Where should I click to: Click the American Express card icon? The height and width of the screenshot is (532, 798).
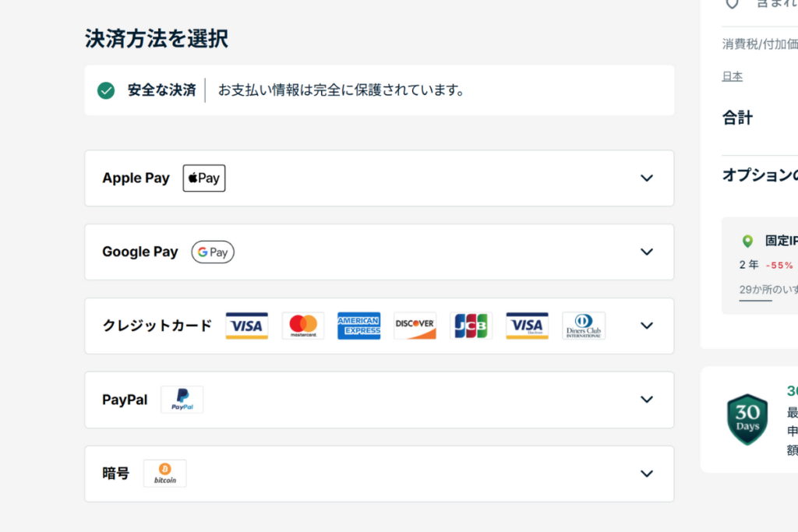(x=358, y=326)
